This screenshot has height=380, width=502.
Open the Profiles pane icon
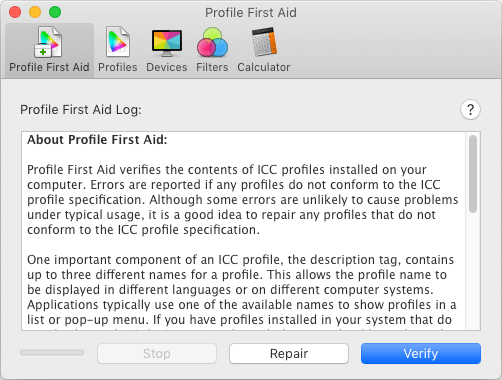point(118,42)
